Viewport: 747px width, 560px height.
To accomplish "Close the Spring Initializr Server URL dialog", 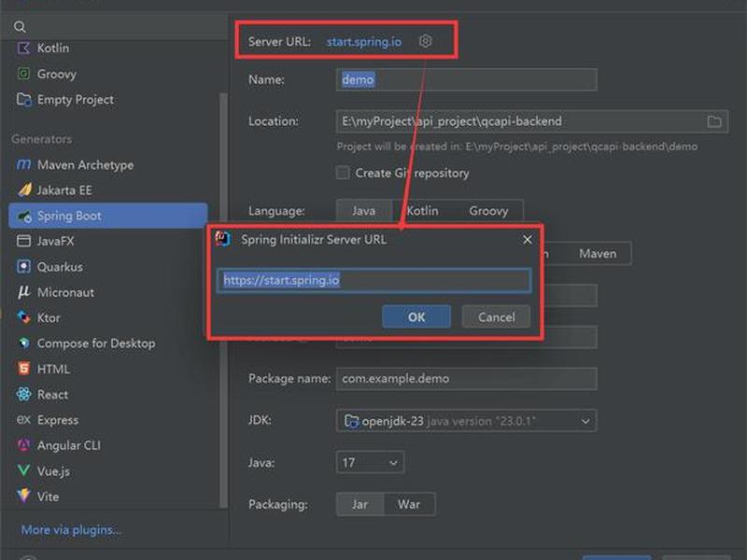I will pos(527,240).
